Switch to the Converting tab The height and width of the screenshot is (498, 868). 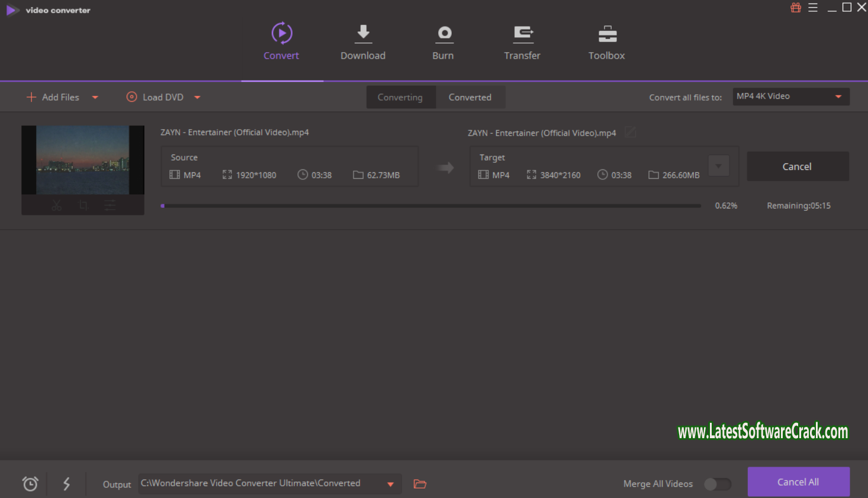click(400, 97)
